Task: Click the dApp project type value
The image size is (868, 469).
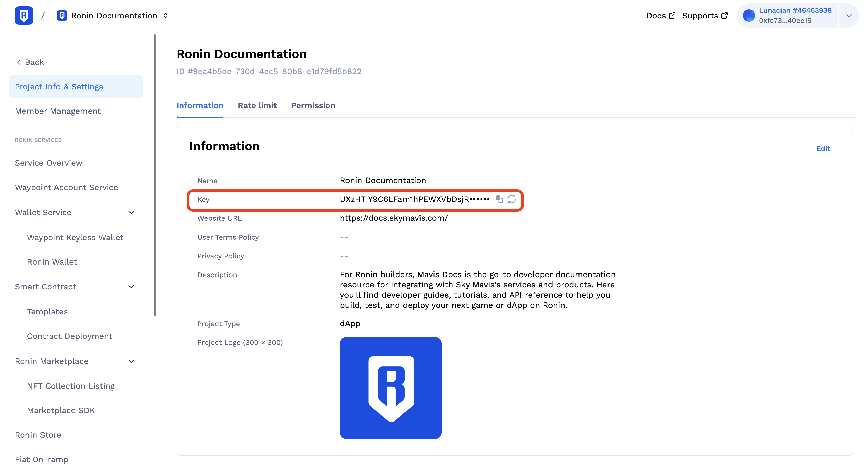Action: click(x=350, y=323)
